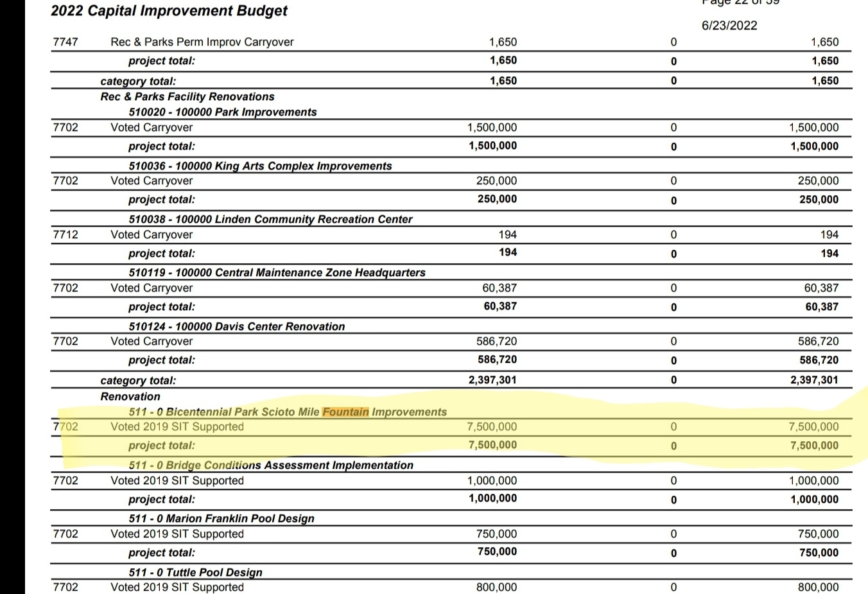Select '510119 - 100000 Central Maintenance Zone Headquarters'
Image resolution: width=868 pixels, height=594 pixels.
277,273
